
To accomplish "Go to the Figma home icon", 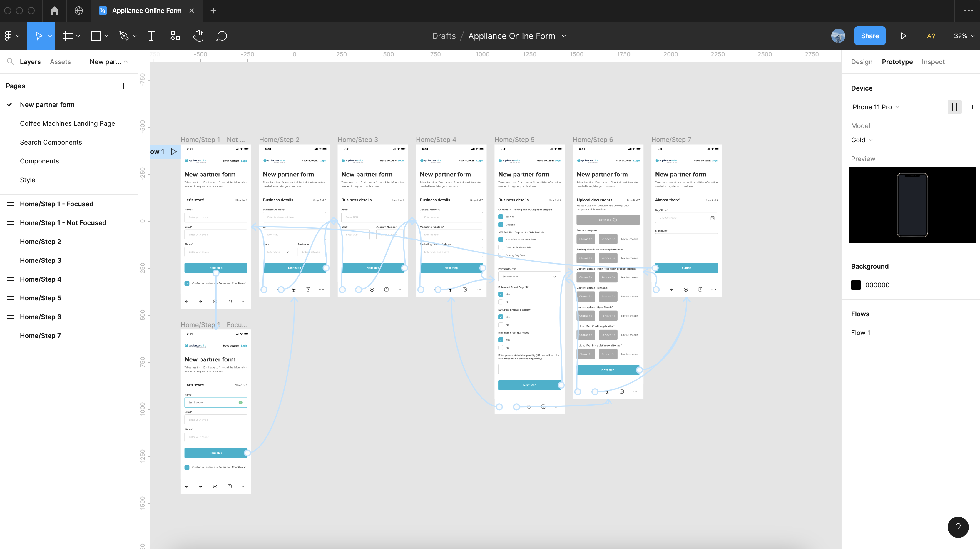I will coord(55,11).
